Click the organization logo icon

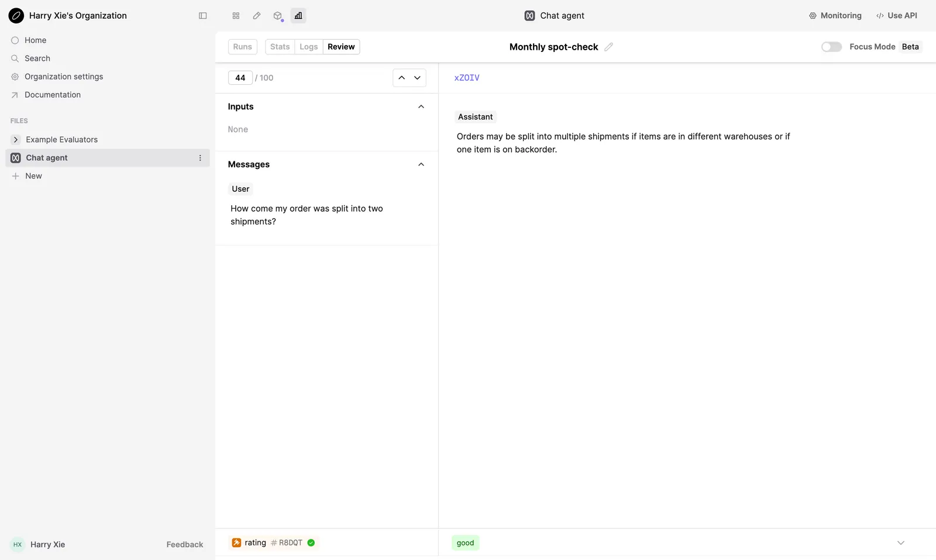point(16,16)
